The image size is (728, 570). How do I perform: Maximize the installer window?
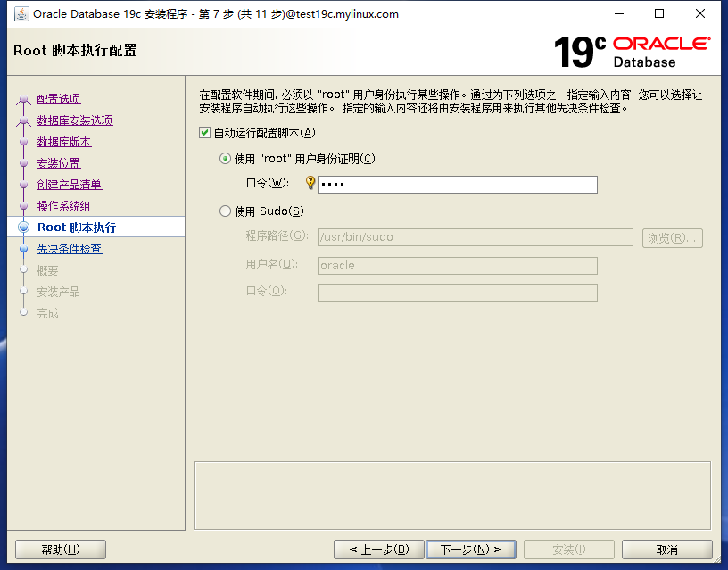[659, 14]
